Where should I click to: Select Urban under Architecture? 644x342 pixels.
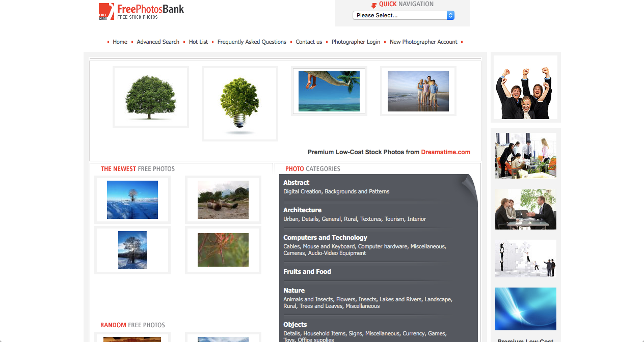point(291,219)
